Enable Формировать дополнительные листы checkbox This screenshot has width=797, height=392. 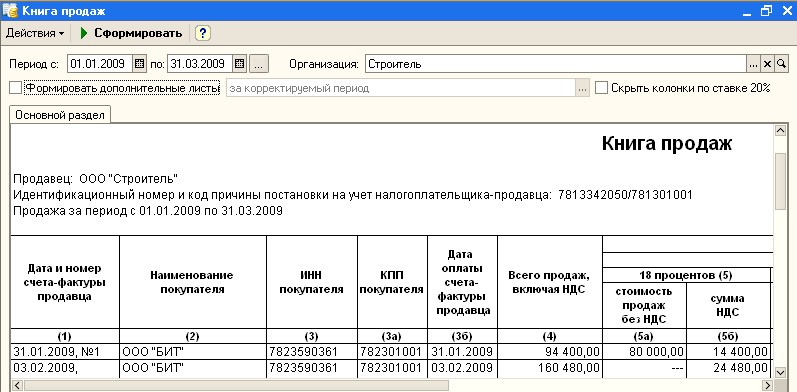pyautogui.click(x=16, y=88)
